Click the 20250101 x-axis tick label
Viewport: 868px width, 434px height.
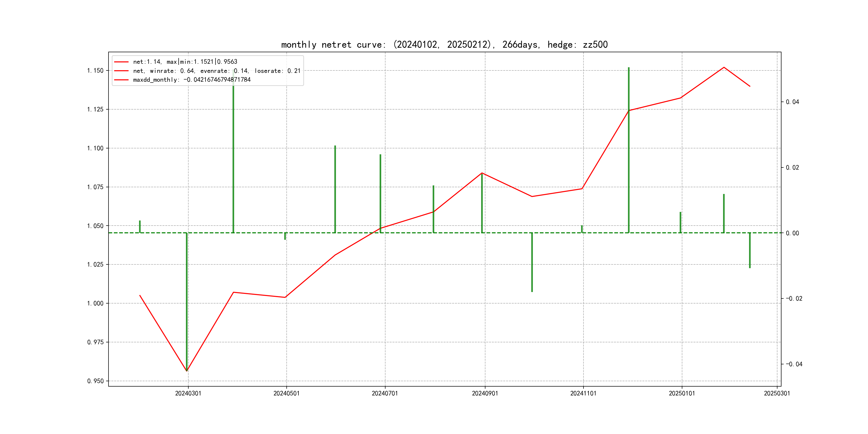(682, 393)
